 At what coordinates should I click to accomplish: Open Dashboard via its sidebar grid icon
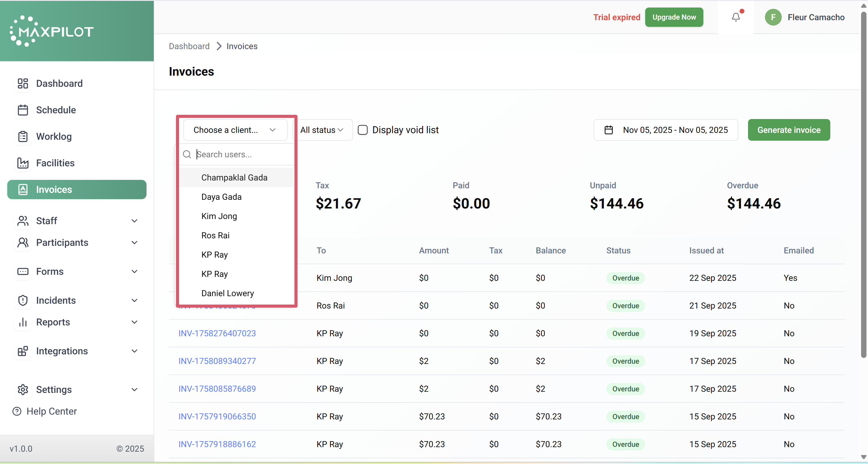(x=23, y=83)
